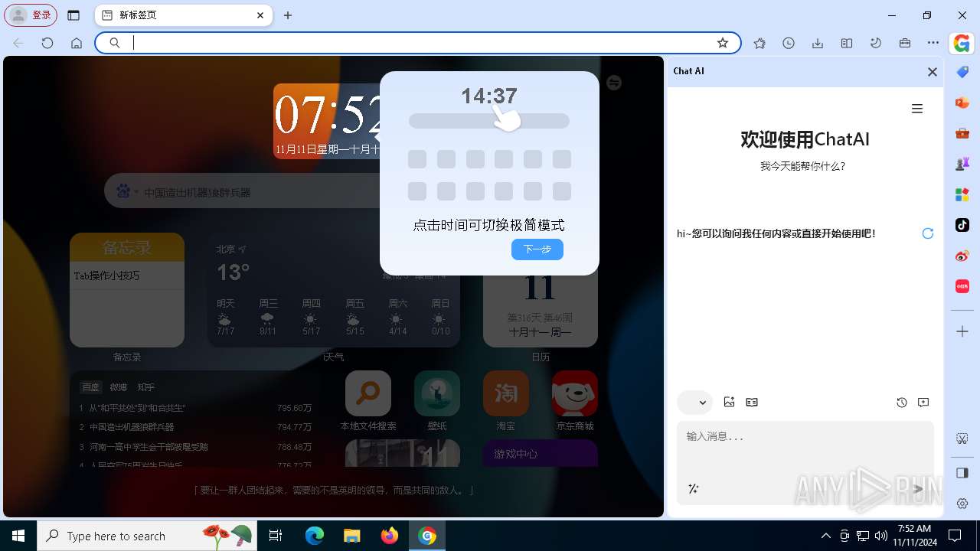Add a sidebar app with plus icon
980x551 pixels.
[x=962, y=331]
